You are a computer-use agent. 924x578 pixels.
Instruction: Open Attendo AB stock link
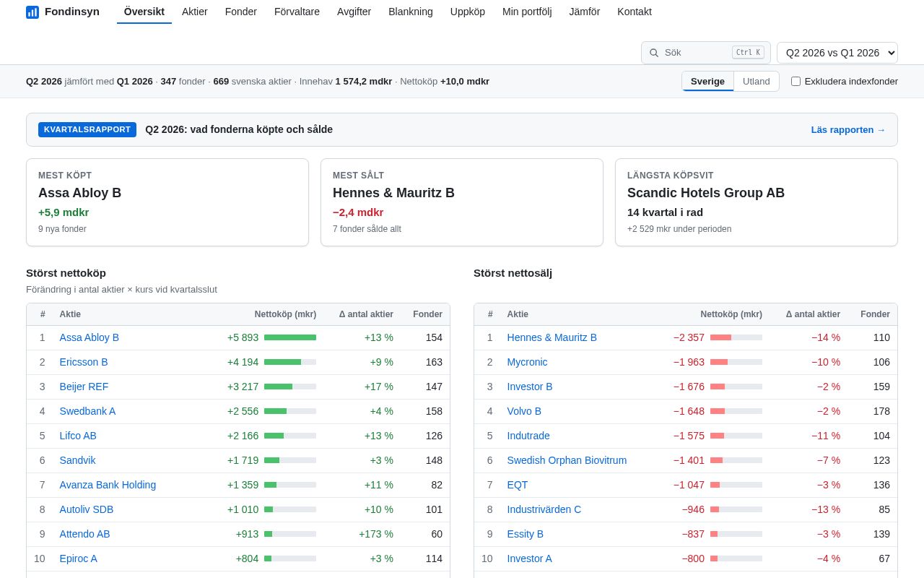click(x=85, y=534)
